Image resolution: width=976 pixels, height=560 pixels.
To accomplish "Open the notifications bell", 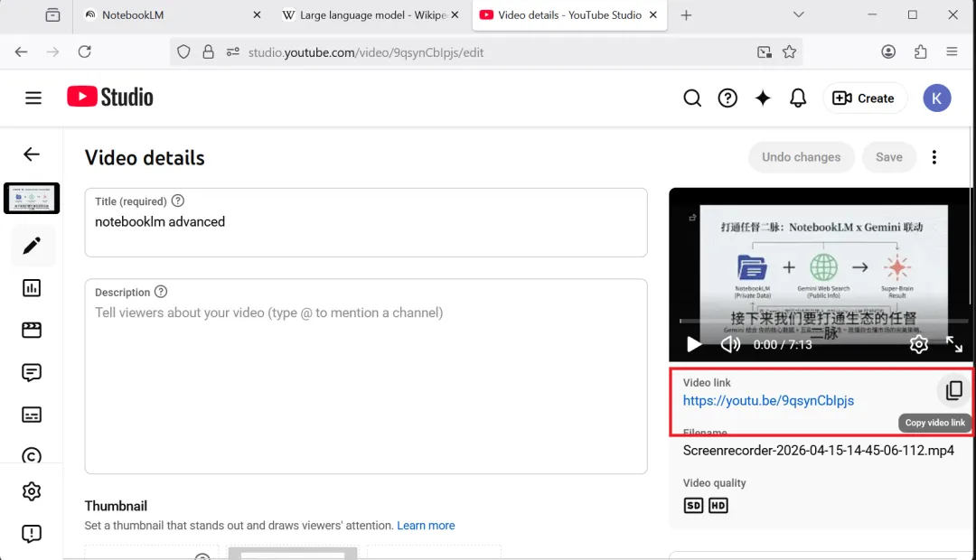I will [798, 98].
